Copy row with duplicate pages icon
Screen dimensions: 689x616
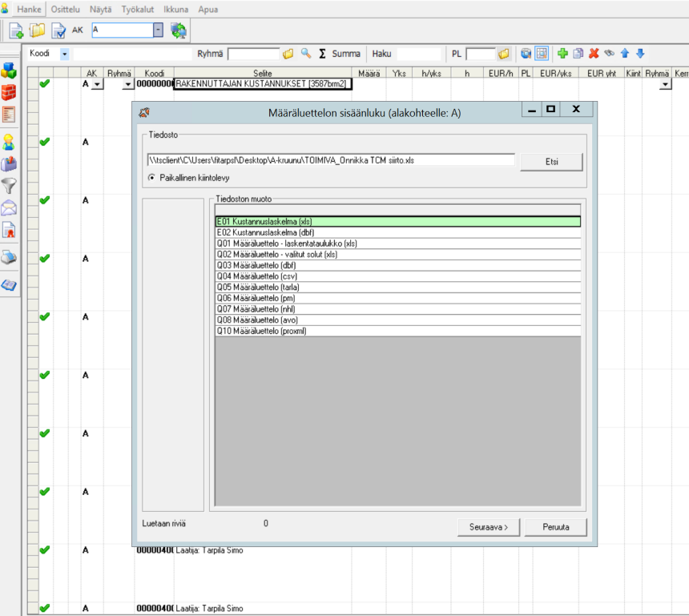point(578,54)
